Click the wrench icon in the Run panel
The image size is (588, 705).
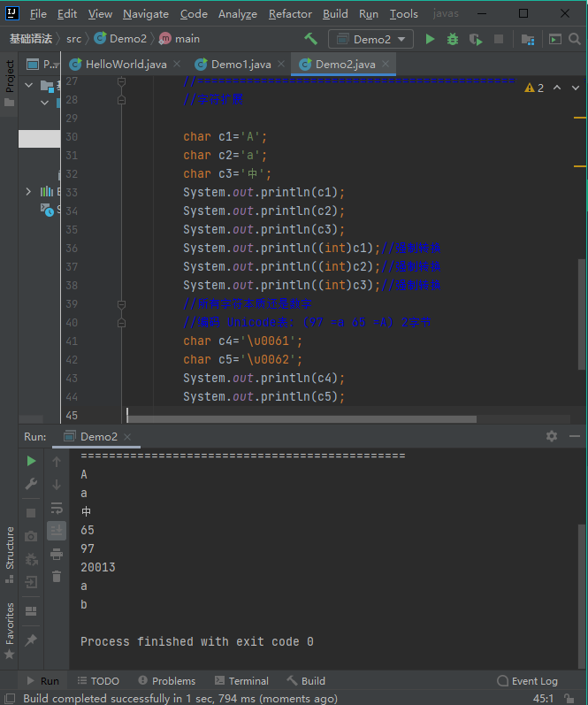(x=31, y=484)
